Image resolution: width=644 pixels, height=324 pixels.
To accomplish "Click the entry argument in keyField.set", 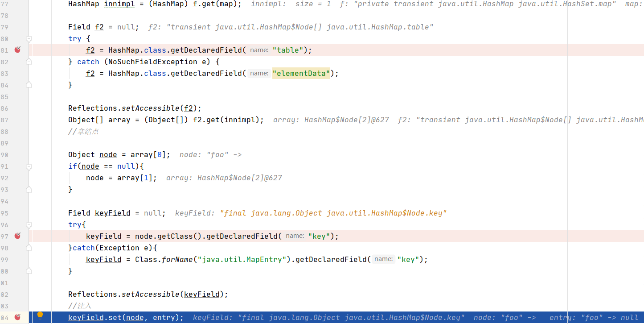I will point(164,317).
